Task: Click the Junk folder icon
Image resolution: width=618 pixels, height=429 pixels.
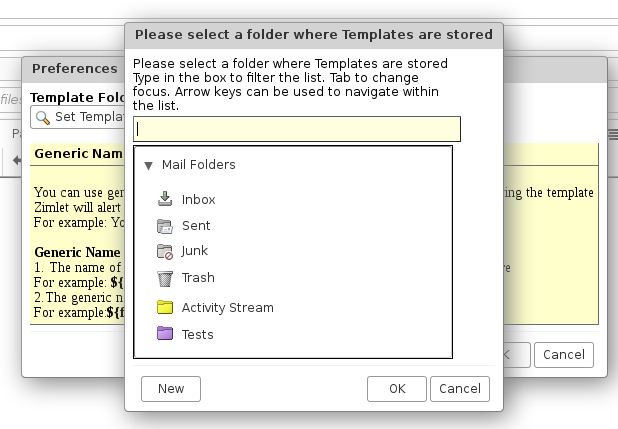Action: 166,251
